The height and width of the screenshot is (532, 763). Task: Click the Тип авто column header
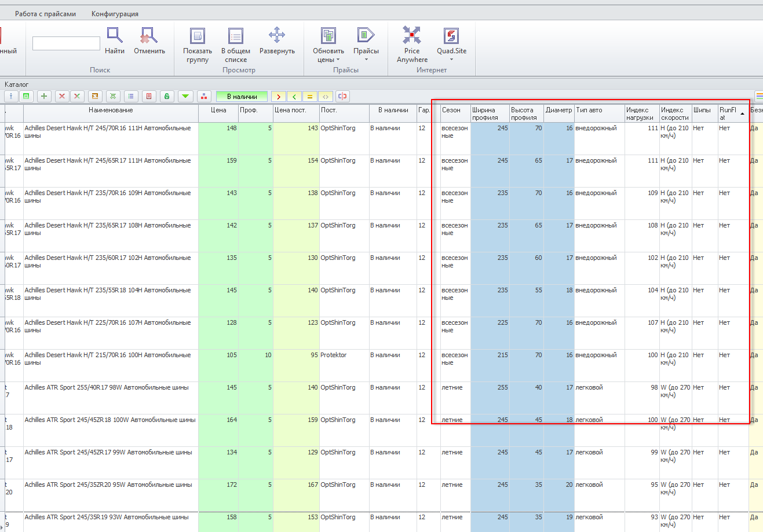point(599,113)
